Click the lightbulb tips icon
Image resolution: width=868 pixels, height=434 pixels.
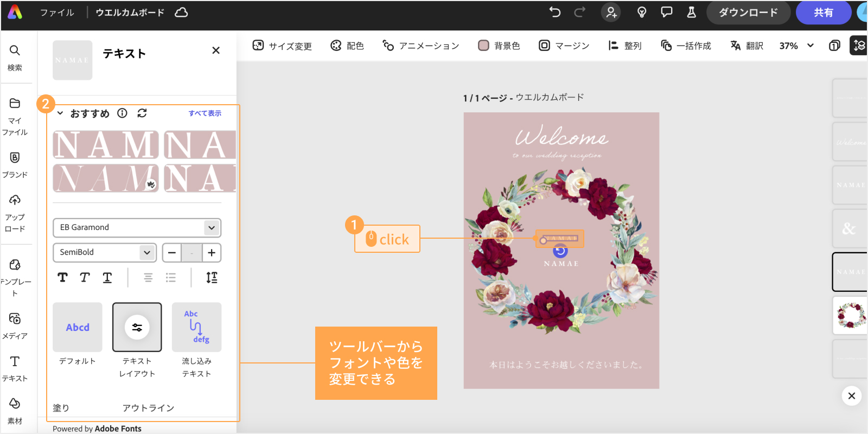click(x=642, y=12)
